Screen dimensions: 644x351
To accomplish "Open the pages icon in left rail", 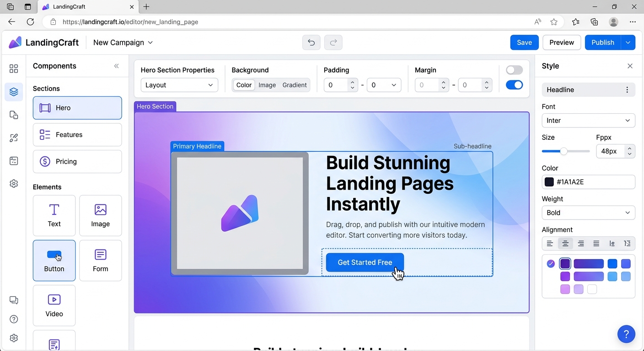I will (14, 115).
